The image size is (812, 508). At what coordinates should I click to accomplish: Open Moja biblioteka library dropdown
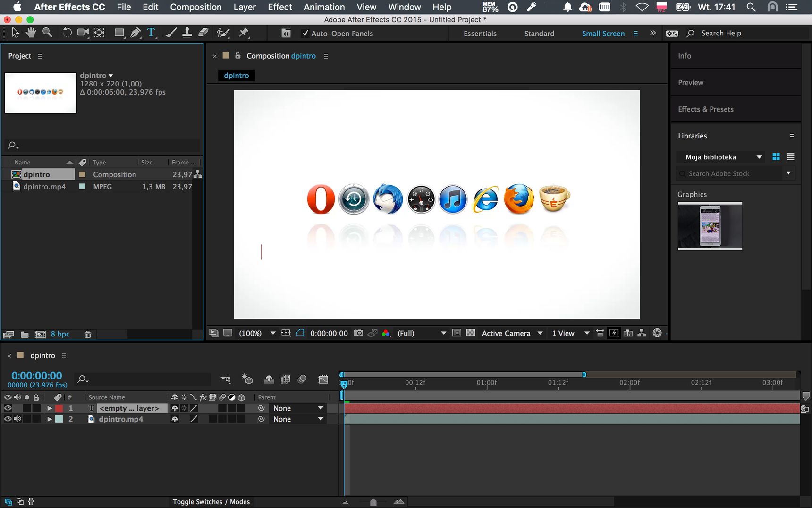(720, 157)
